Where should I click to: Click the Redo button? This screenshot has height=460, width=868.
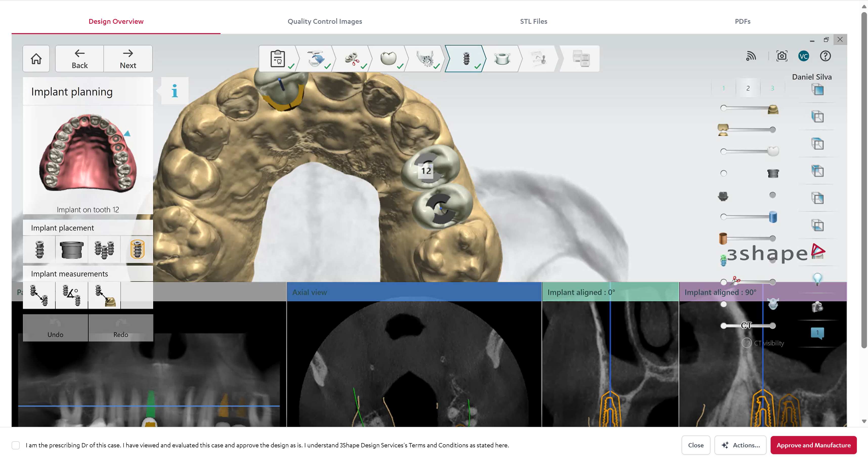coord(121,328)
